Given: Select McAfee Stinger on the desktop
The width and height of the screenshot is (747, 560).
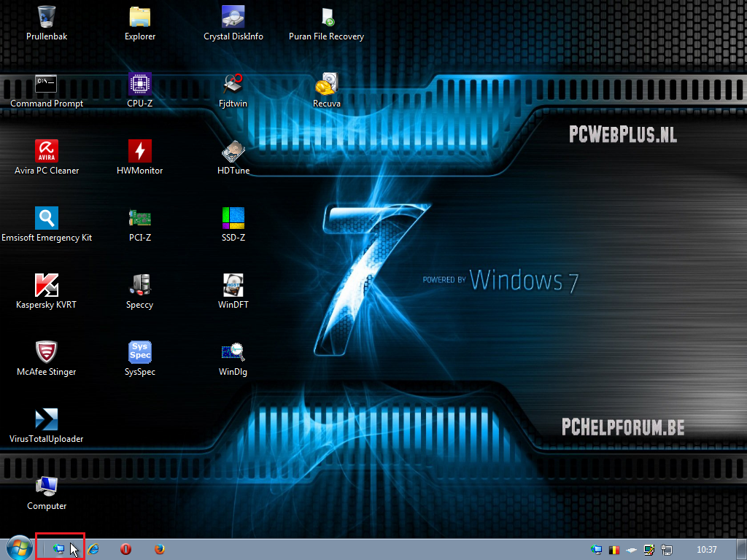Looking at the screenshot, I should [x=47, y=353].
